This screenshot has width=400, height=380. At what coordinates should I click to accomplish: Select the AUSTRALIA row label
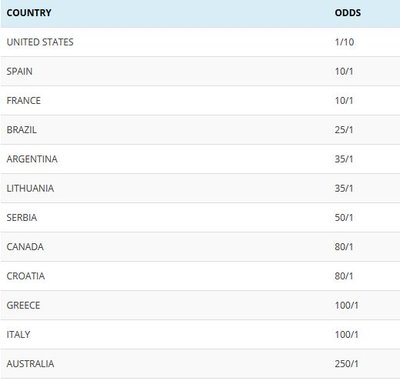point(30,364)
